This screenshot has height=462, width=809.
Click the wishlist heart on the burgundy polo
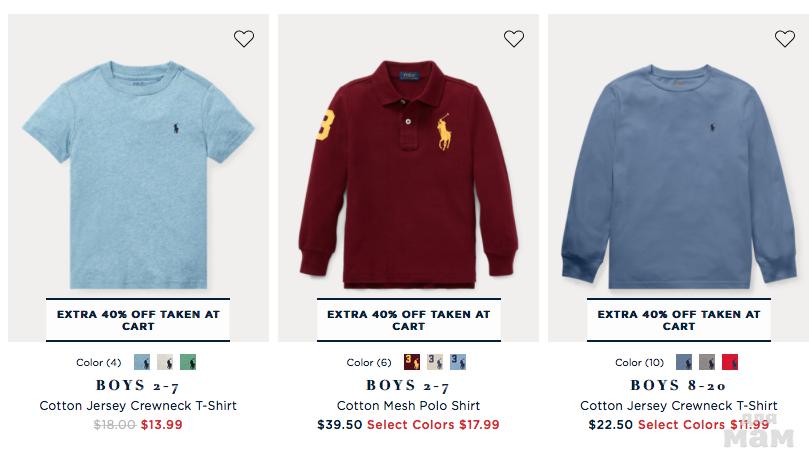514,39
